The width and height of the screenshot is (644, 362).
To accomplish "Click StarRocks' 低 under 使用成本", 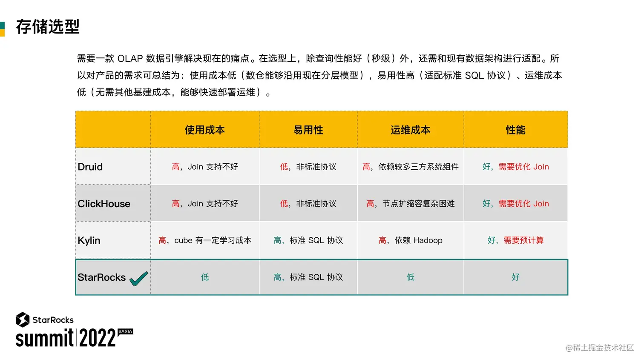I will point(205,277).
